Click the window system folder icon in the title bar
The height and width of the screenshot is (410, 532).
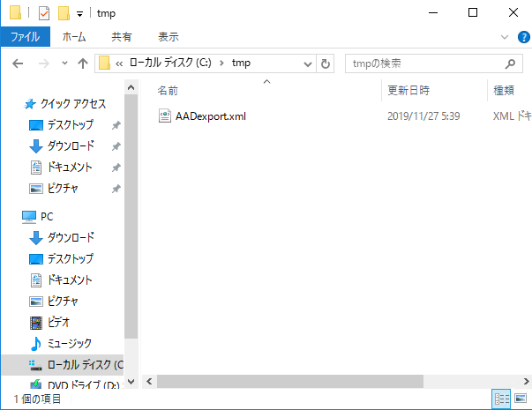(x=15, y=12)
